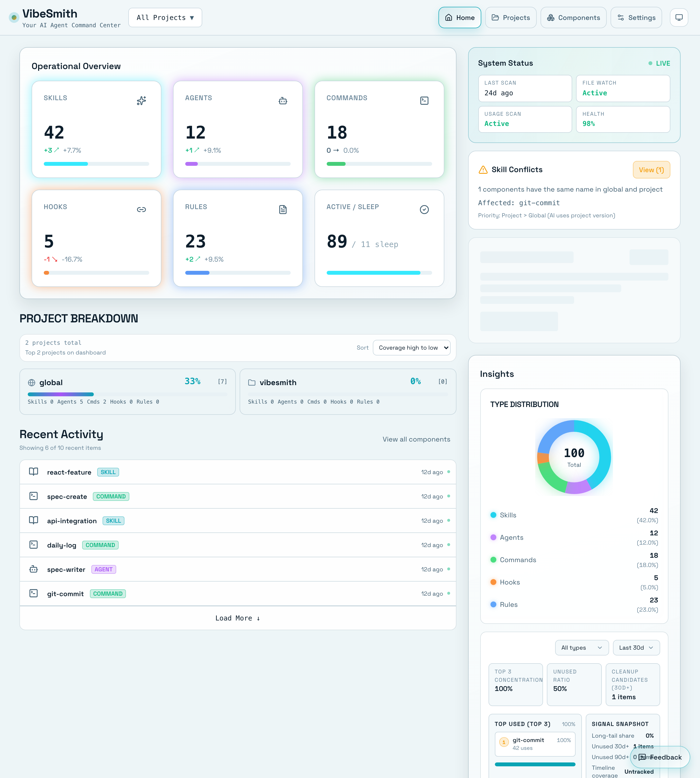Click the robot icon on Agents card

pyautogui.click(x=283, y=101)
